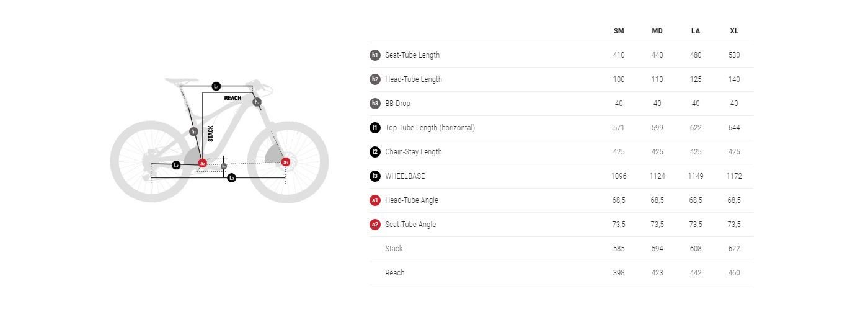Click the l1 badge beside Top-Tube Length
The image size is (868, 312).
pos(374,128)
